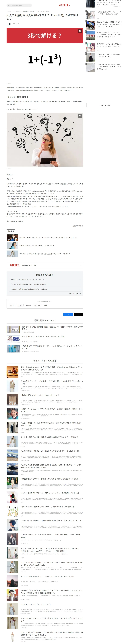Open PR article 悩めるくすみ肌の救世主
The width and height of the screenshot is (129, 644).
[52, 328]
